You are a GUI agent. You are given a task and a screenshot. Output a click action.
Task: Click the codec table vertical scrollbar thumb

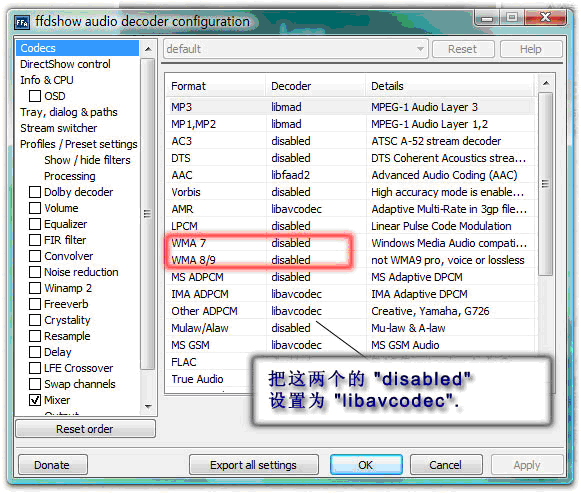click(545, 184)
